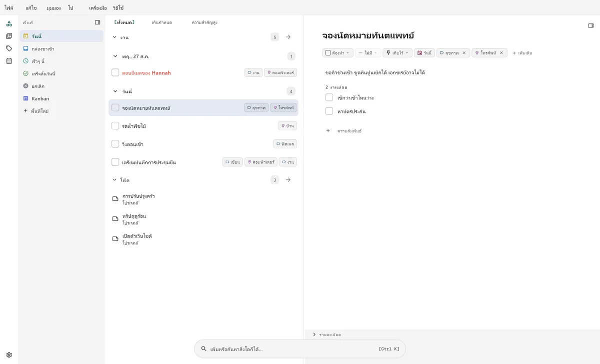Focus the add or search input field

[300, 349]
